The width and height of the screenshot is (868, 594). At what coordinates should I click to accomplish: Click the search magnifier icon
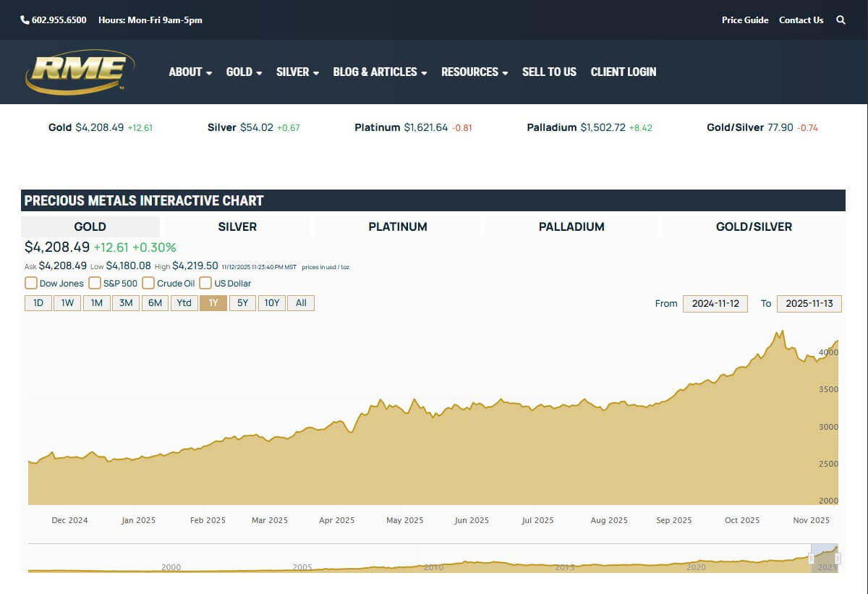click(841, 20)
